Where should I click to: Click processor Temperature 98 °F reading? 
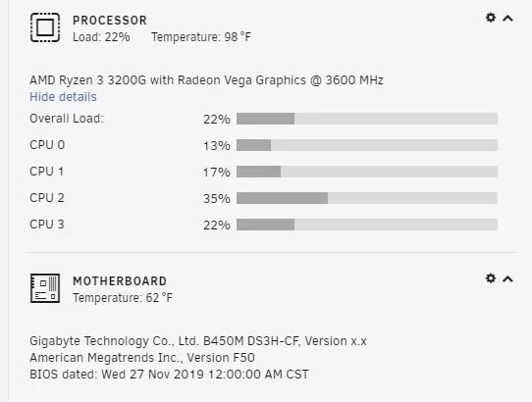(x=201, y=37)
